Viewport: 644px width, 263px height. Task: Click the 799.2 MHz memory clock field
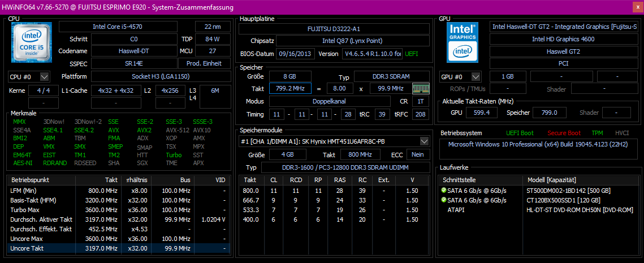pos(291,88)
